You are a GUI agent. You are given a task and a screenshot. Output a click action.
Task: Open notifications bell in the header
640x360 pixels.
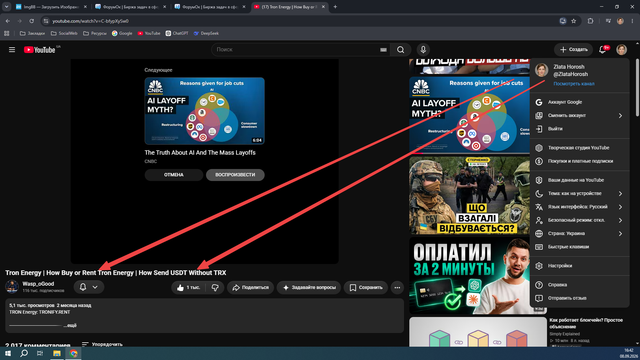pyautogui.click(x=603, y=50)
